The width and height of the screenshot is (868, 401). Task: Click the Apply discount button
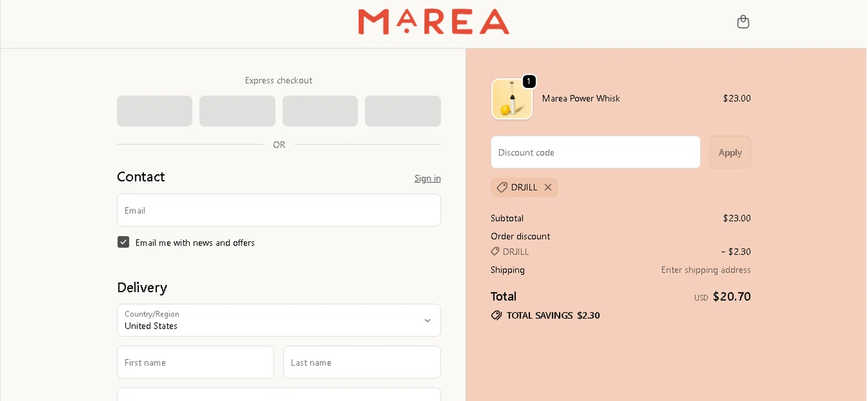tap(730, 152)
